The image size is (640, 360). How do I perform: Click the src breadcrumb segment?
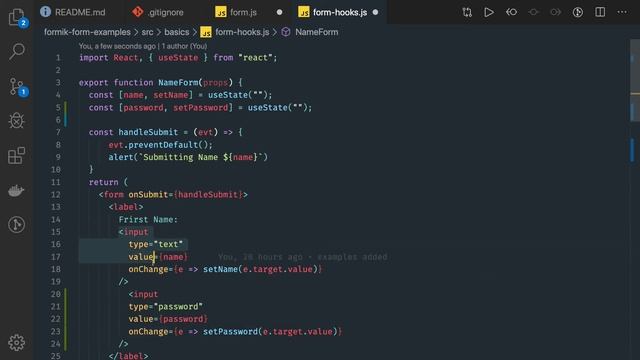tap(147, 32)
